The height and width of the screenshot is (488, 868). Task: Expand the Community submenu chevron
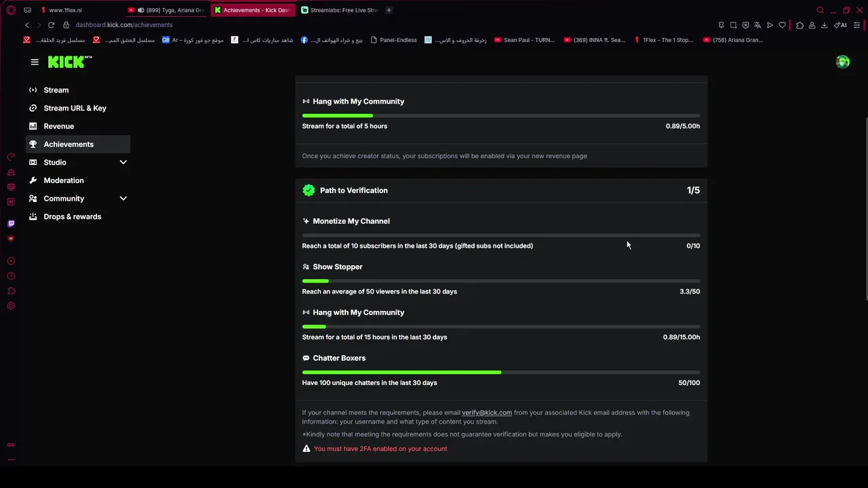(x=123, y=199)
